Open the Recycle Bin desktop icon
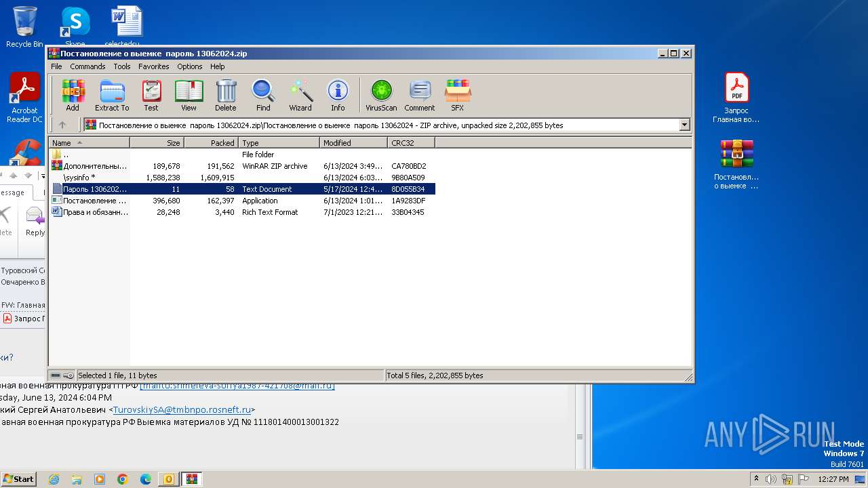Viewport: 868px width, 488px height. tap(24, 26)
